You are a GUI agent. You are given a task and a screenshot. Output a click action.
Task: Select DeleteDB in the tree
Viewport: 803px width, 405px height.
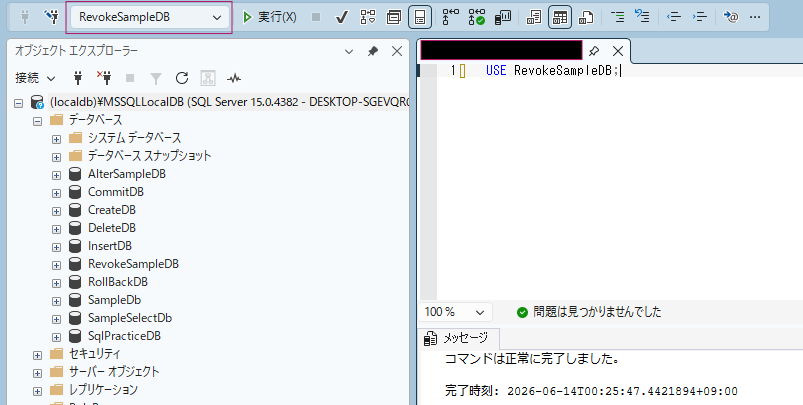click(112, 228)
